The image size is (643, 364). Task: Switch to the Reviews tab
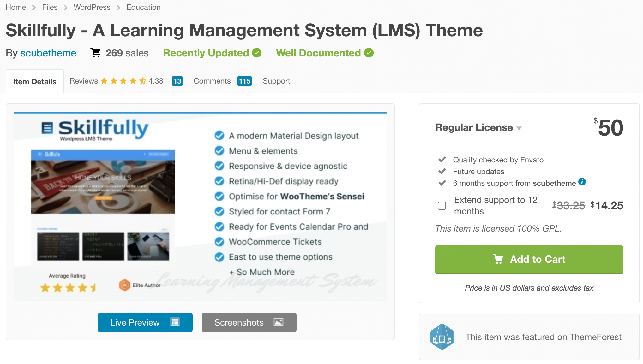(84, 81)
